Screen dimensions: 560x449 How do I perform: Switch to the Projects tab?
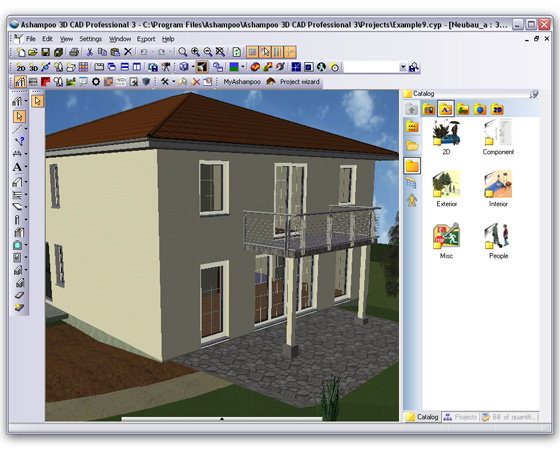(x=460, y=417)
